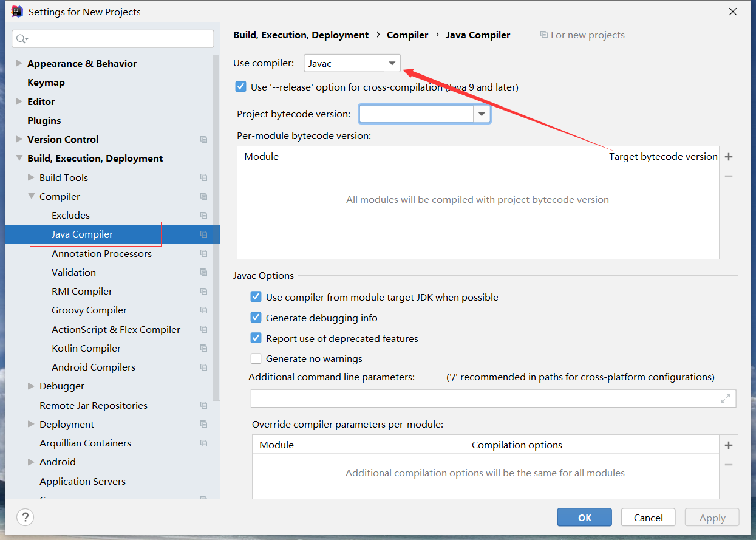The height and width of the screenshot is (540, 756).
Task: Click the project-scope icon beside Build Tools
Action: (203, 177)
